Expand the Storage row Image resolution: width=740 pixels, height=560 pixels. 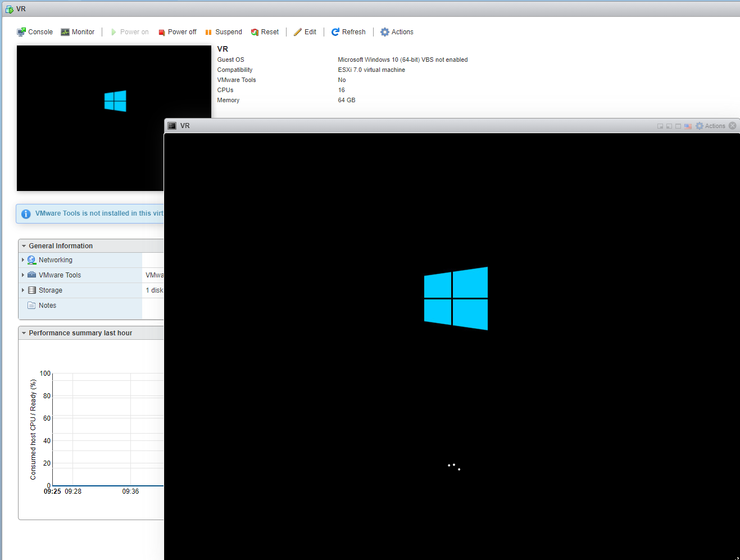(23, 290)
